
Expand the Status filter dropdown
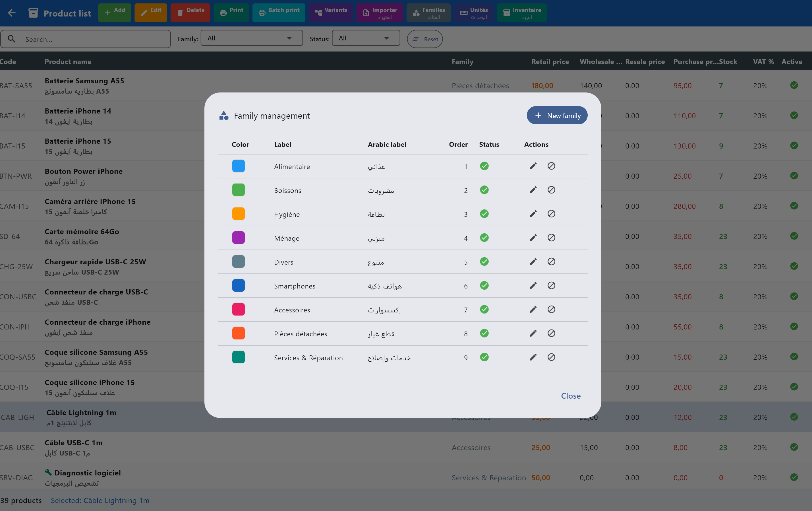click(366, 38)
